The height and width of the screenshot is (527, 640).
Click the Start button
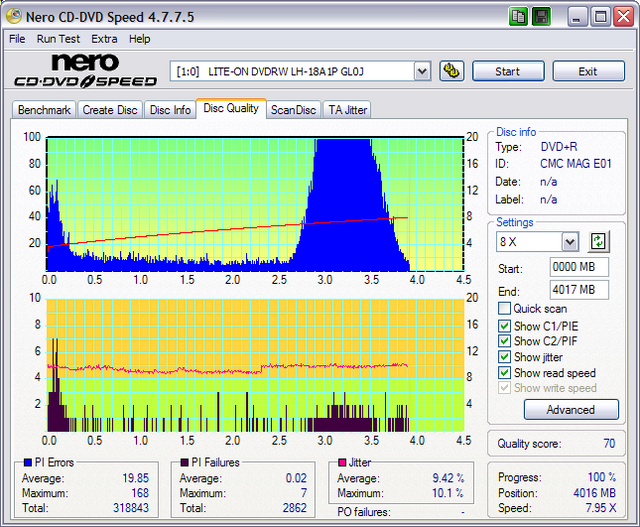(508, 71)
